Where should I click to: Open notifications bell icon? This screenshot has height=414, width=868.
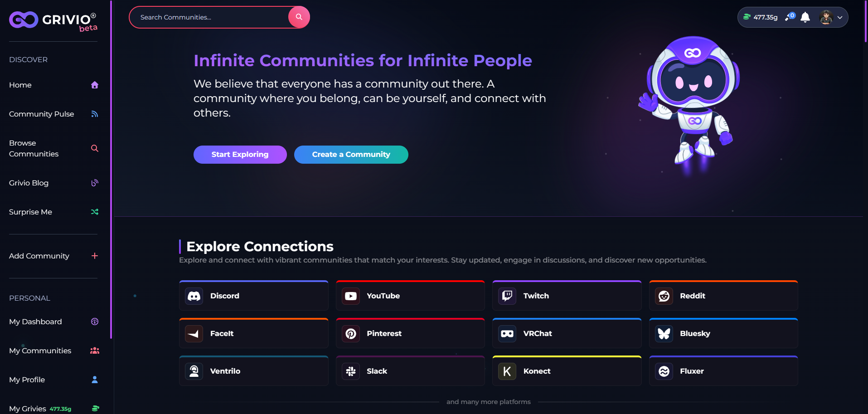805,17
